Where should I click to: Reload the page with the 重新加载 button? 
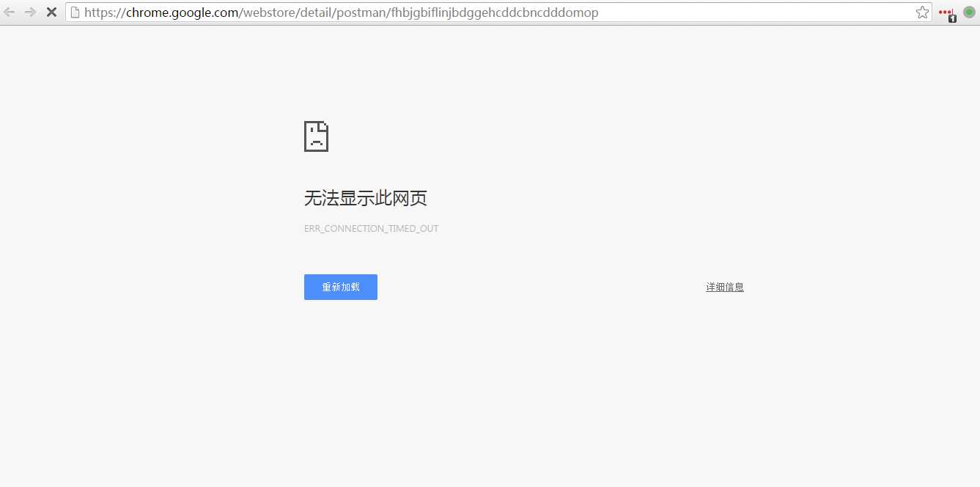(x=340, y=287)
